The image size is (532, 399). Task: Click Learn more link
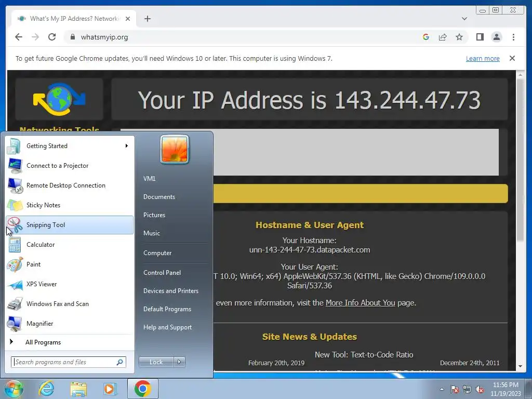coord(483,58)
